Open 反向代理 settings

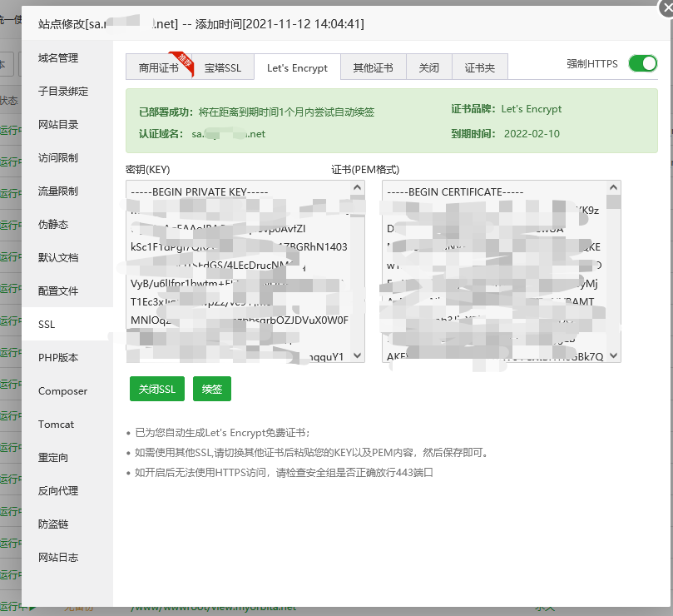[58, 491]
